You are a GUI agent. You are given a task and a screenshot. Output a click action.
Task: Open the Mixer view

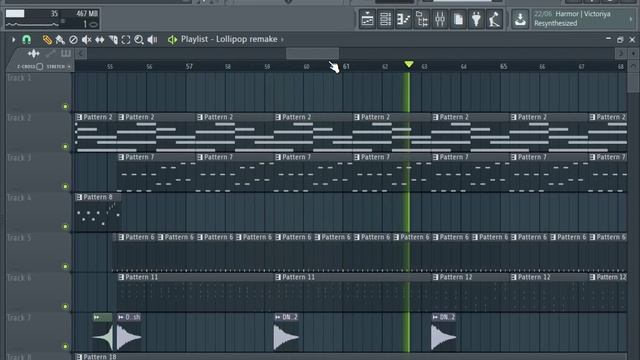(440, 19)
